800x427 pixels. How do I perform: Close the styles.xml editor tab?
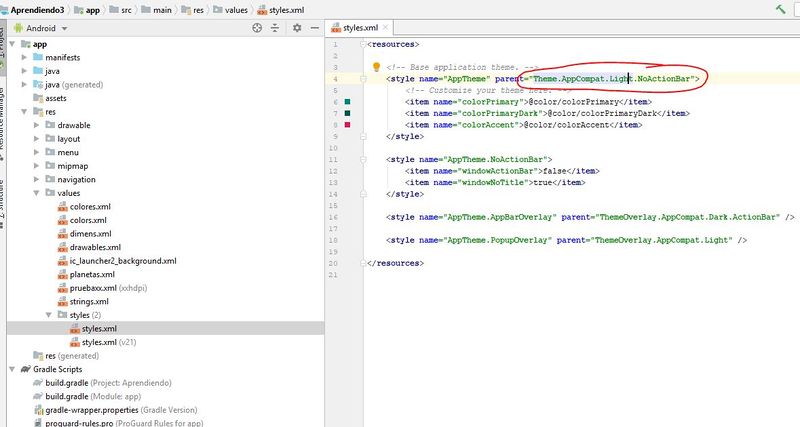click(x=386, y=28)
